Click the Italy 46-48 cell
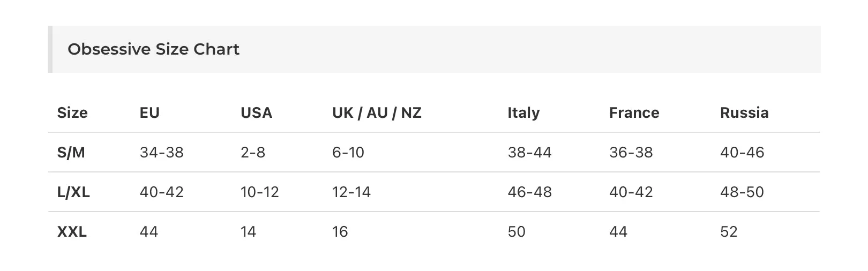This screenshot has width=868, height=271. (529, 192)
